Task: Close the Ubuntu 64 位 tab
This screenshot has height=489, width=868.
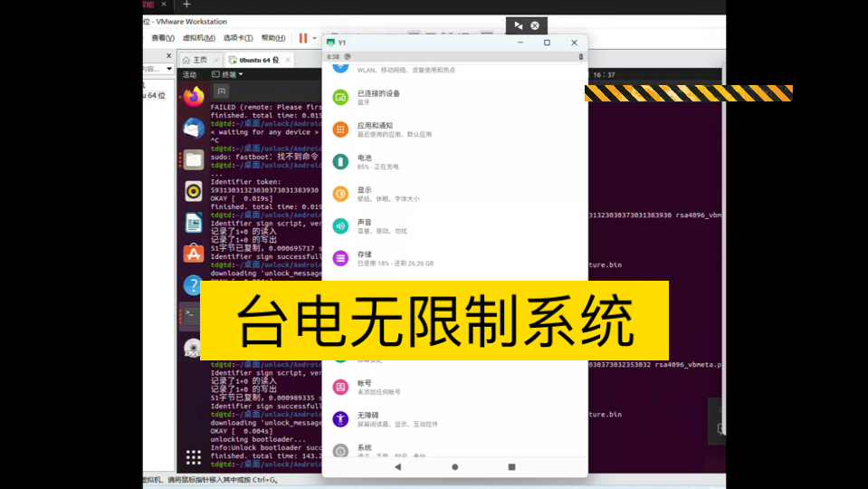Action: click(x=288, y=60)
